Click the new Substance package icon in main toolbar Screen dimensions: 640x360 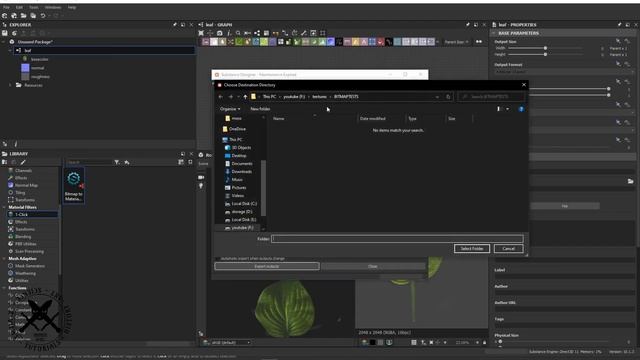pos(4,16)
